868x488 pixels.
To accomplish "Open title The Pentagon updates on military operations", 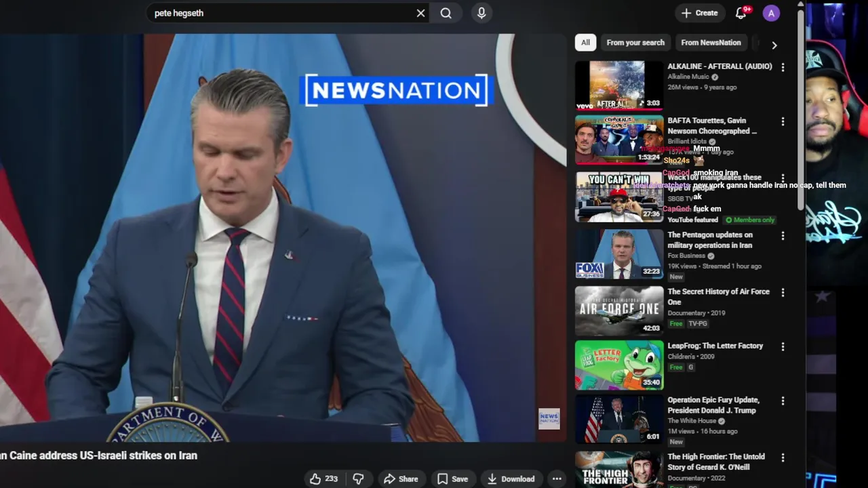I will click(710, 240).
